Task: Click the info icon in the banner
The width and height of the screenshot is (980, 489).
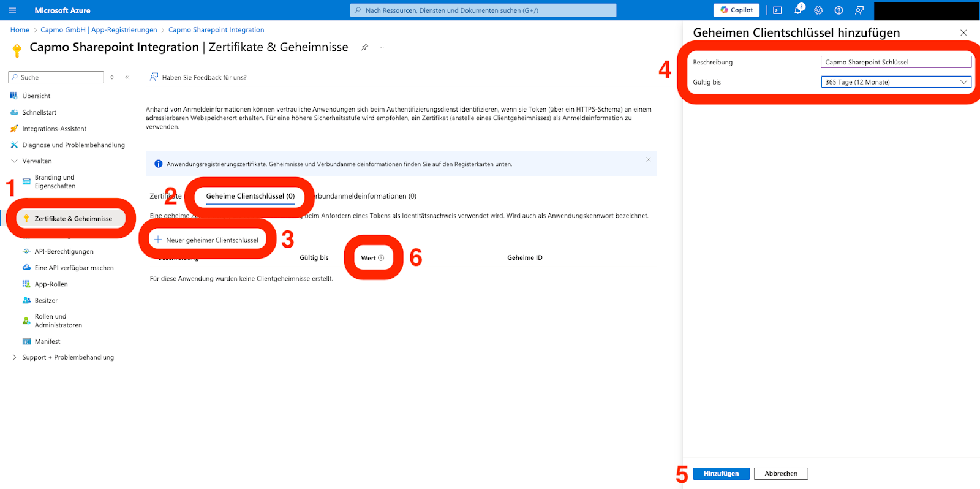Action: click(159, 164)
